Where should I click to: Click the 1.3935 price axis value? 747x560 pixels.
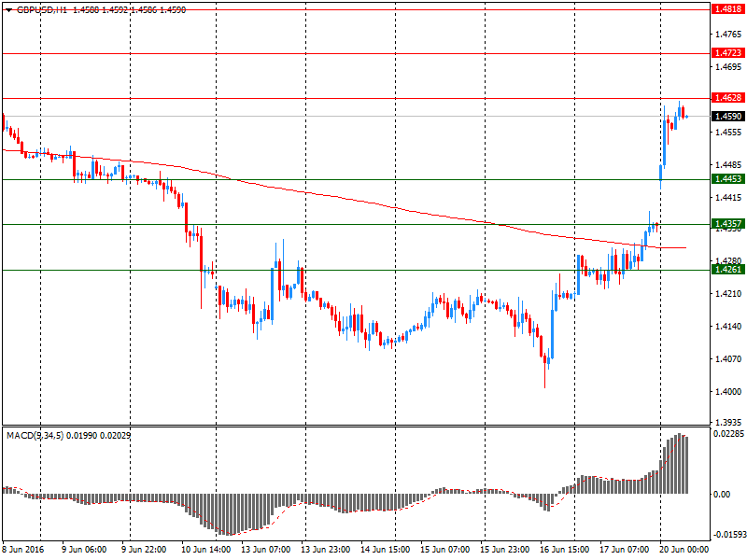[x=728, y=423]
